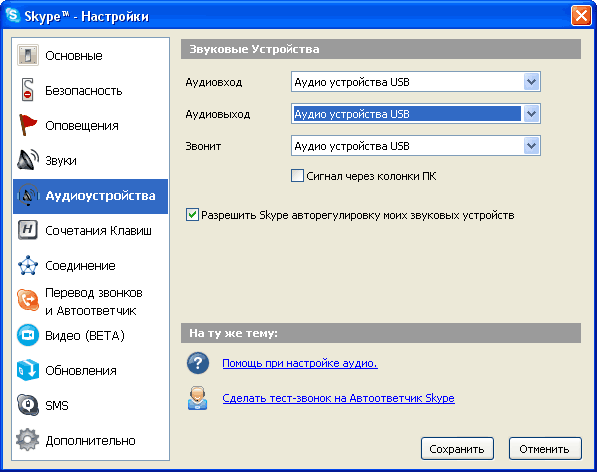
Task: Open the Основные settings section
Action: coord(91,56)
